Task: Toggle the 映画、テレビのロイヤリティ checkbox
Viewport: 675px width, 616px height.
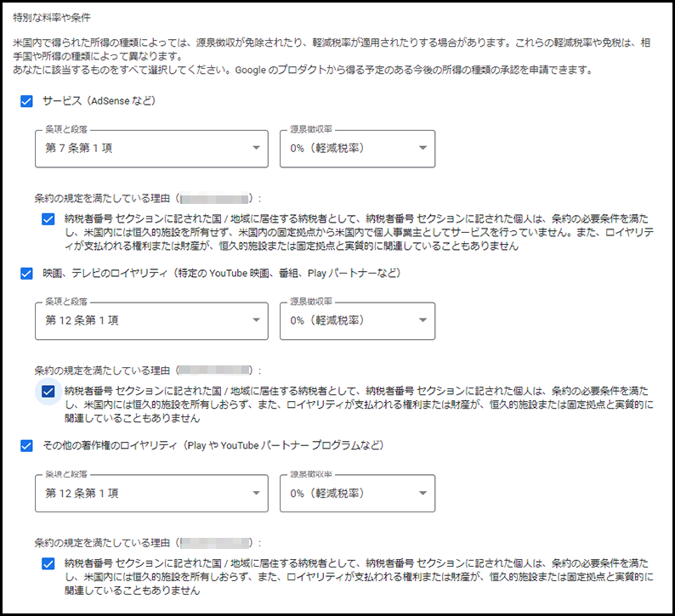Action: [x=26, y=274]
